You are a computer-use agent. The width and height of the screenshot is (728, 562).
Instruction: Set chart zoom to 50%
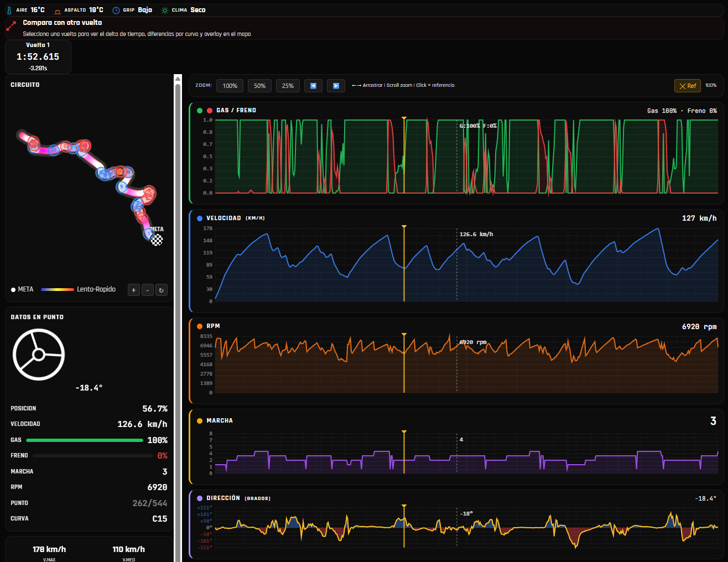click(x=260, y=86)
